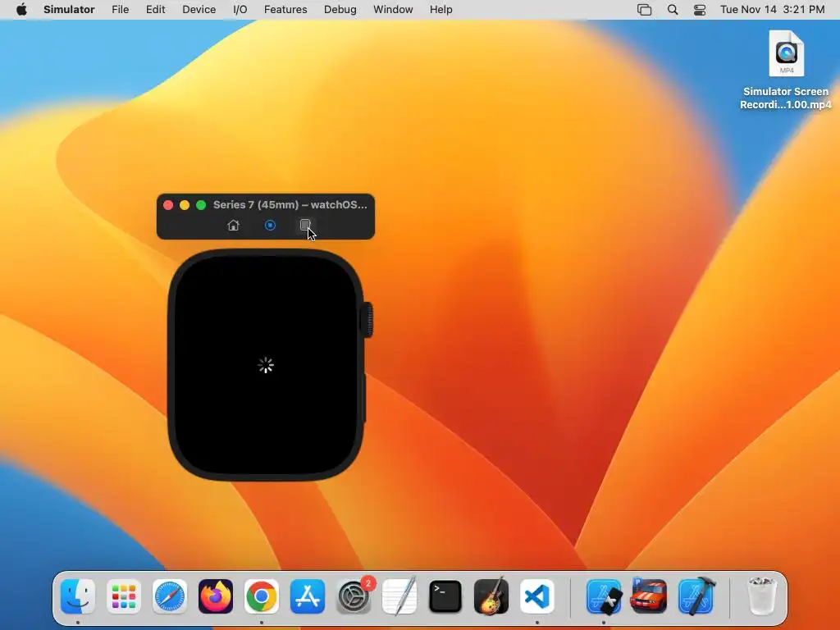Image resolution: width=840 pixels, height=630 pixels.
Task: Open the car parking game in Dock
Action: 649,596
